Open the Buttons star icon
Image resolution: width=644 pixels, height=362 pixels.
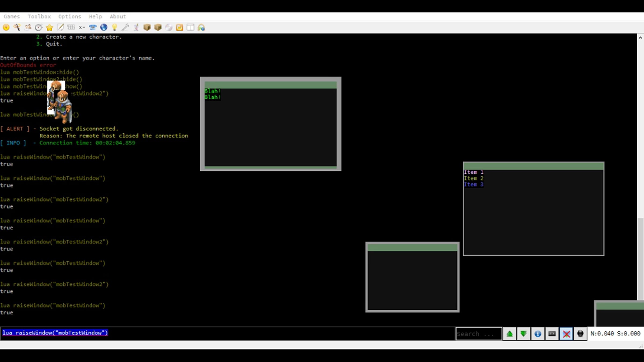(x=49, y=27)
